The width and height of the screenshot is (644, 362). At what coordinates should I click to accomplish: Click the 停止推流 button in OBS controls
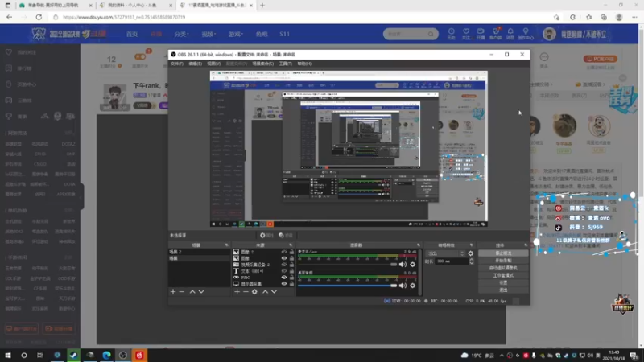pyautogui.click(x=503, y=253)
